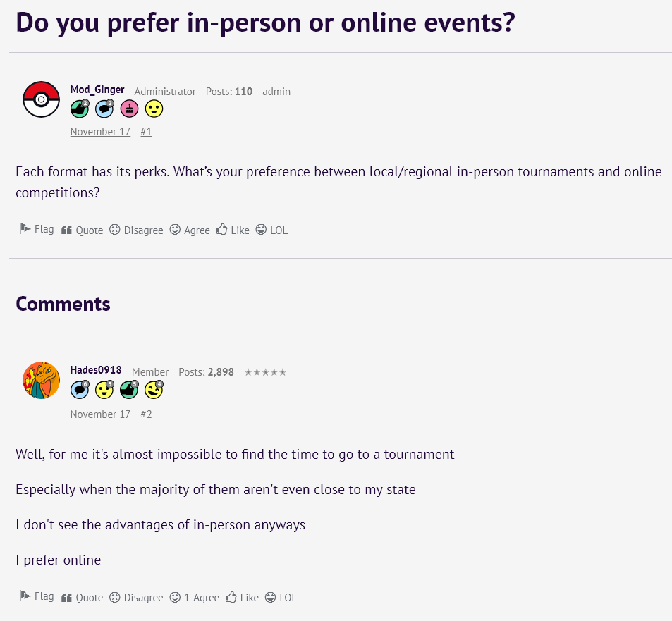The width and height of the screenshot is (672, 621).
Task: Click the pink cake badge next to Mod_Ginger
Action: coord(129,109)
